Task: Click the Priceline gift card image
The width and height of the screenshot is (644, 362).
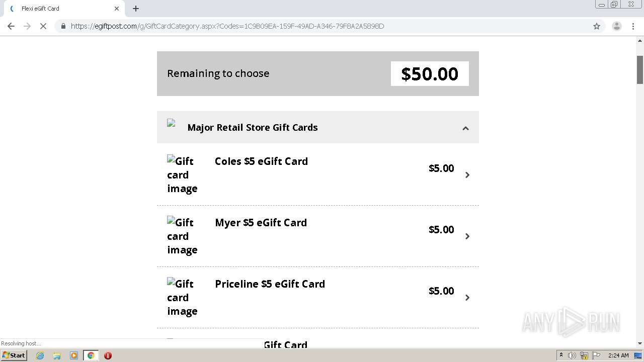Action: coord(182,297)
